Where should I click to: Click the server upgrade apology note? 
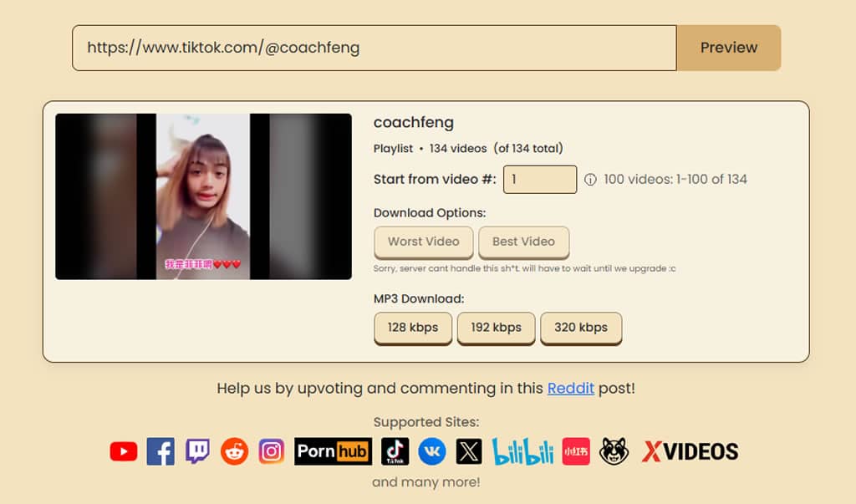[525, 268]
